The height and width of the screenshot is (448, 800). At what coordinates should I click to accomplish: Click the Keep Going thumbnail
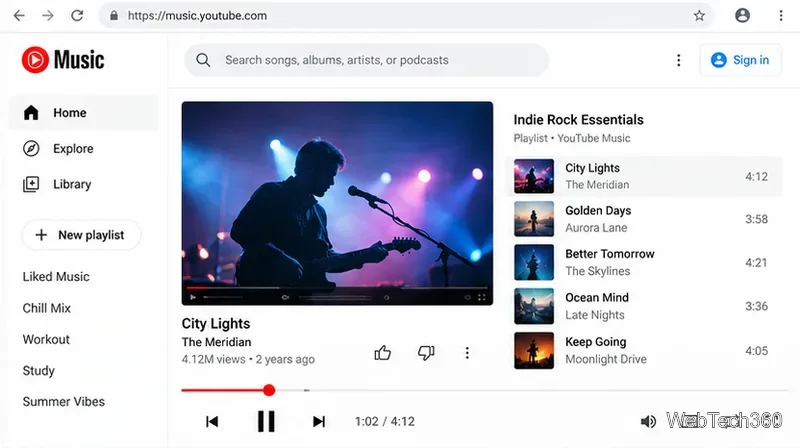tap(534, 351)
